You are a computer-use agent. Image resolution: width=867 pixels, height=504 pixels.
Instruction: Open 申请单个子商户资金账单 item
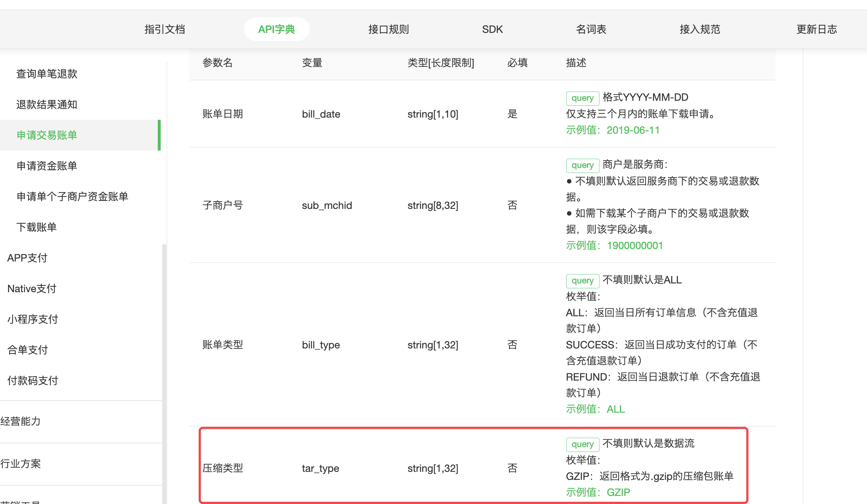point(72,196)
